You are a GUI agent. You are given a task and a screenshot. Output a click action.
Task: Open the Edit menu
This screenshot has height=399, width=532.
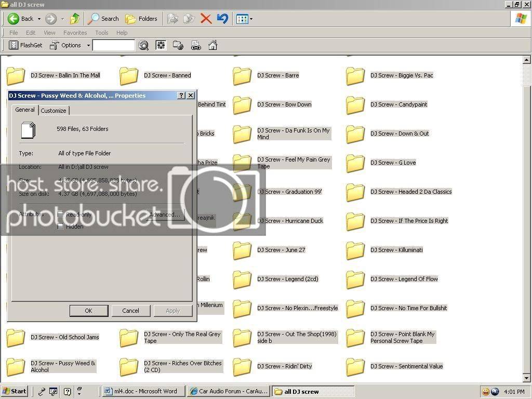pos(31,33)
